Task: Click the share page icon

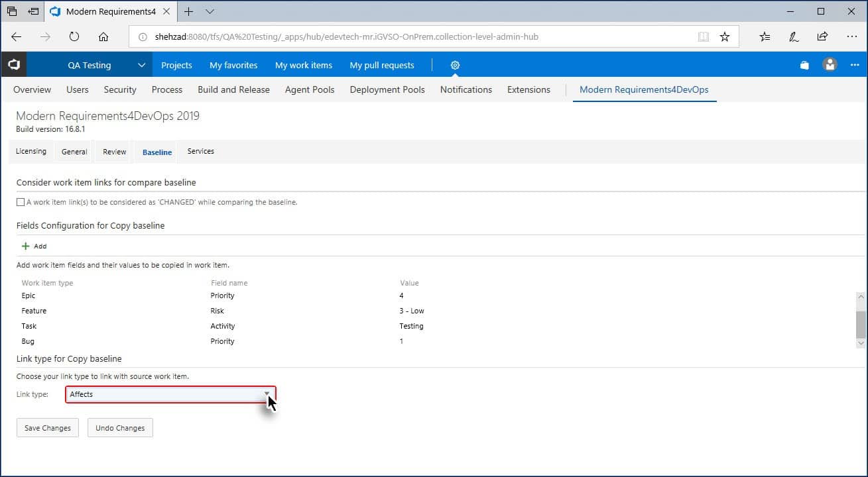Action: [x=822, y=36]
